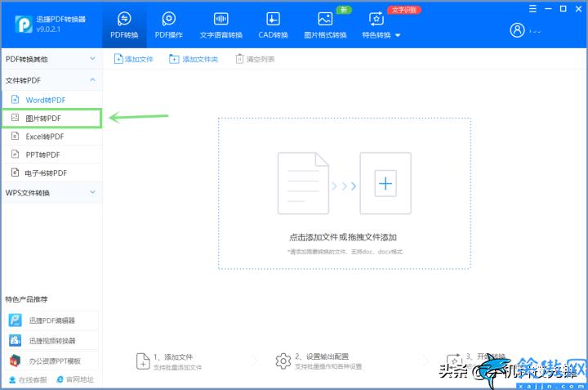This screenshot has height=390, width=588.
Task: Click the PPT转PDF file icon
Action: 15,154
